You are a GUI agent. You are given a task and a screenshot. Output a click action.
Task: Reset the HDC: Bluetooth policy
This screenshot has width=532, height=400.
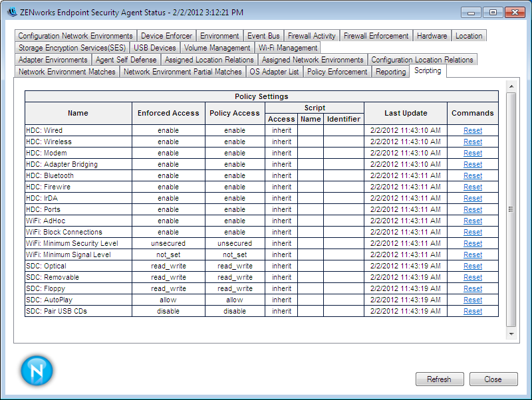tap(473, 175)
